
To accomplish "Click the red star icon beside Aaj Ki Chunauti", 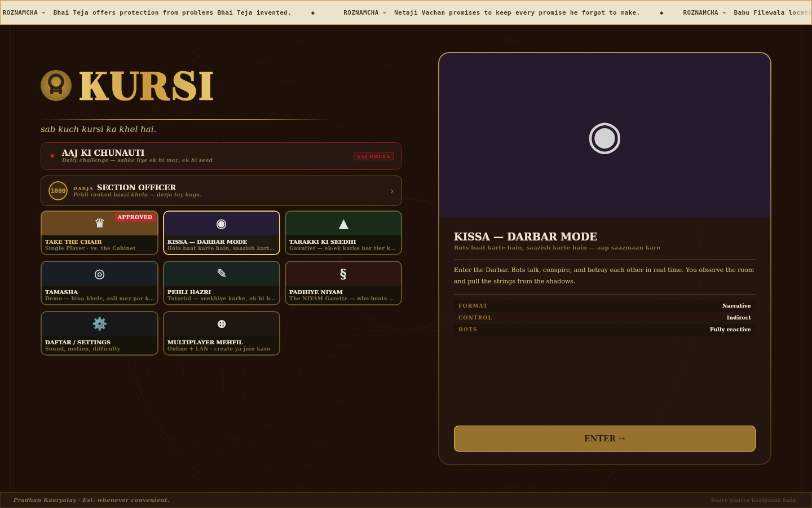I will 52,156.
